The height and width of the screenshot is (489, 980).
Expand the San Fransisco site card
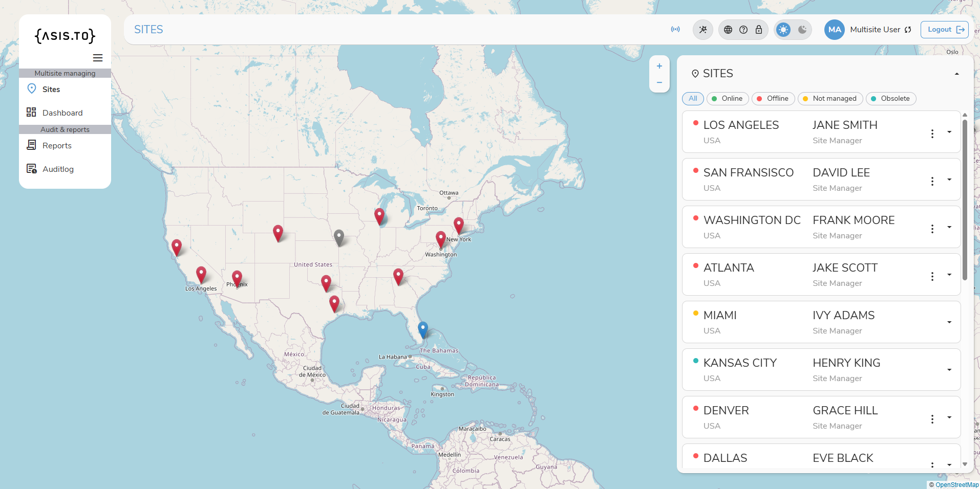point(949,180)
